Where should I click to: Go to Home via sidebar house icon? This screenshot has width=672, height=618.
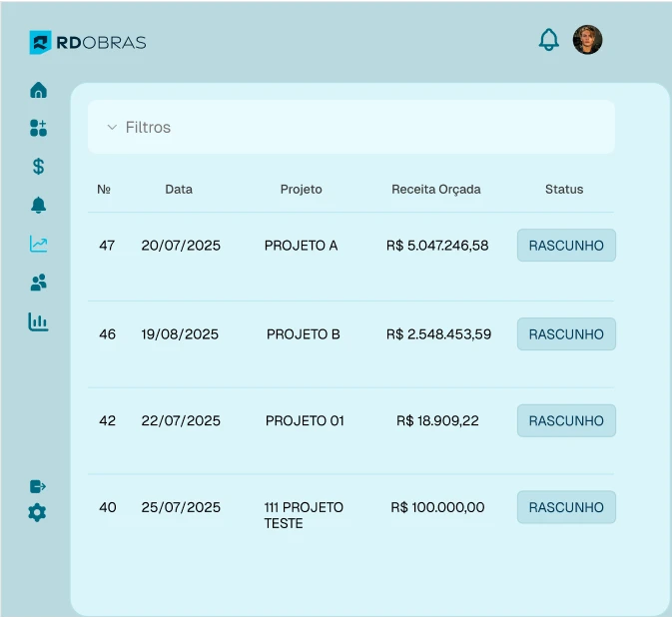pyautogui.click(x=38, y=91)
